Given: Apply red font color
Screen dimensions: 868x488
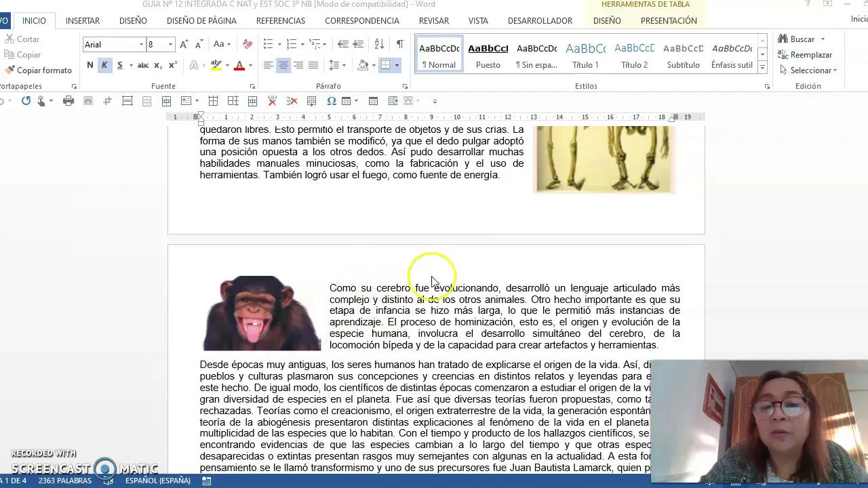Looking at the screenshot, I should click(239, 65).
